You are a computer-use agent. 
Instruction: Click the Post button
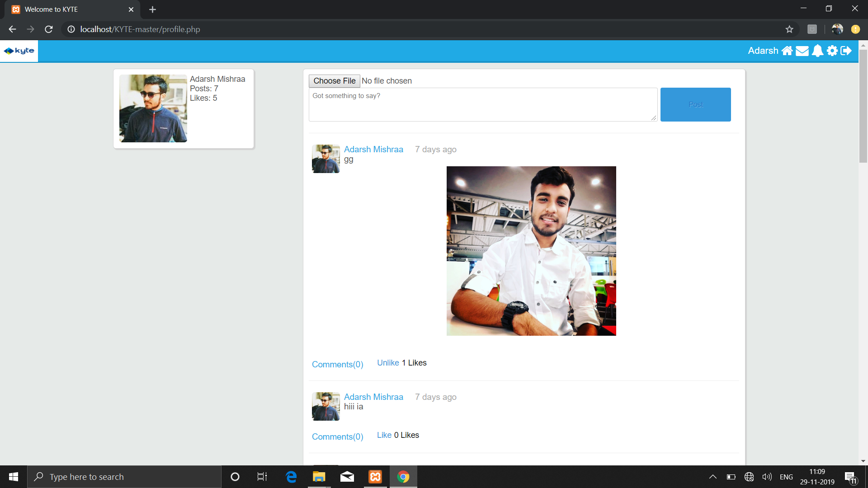(x=695, y=104)
